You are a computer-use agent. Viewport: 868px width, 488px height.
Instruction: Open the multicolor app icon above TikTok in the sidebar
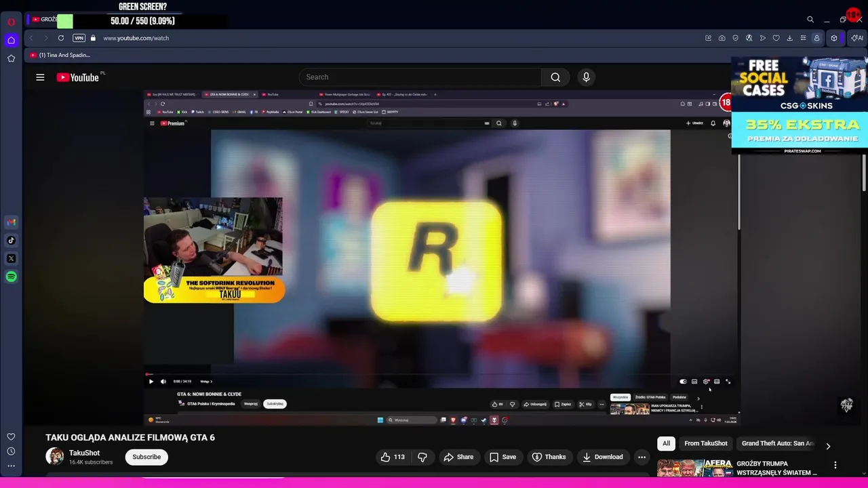click(x=11, y=222)
